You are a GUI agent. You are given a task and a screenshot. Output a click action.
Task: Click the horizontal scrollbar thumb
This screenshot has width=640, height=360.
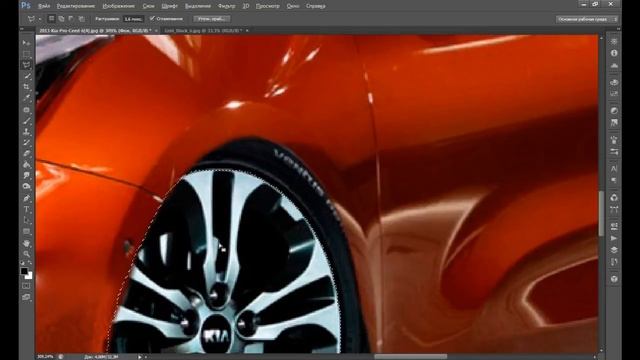(411, 356)
